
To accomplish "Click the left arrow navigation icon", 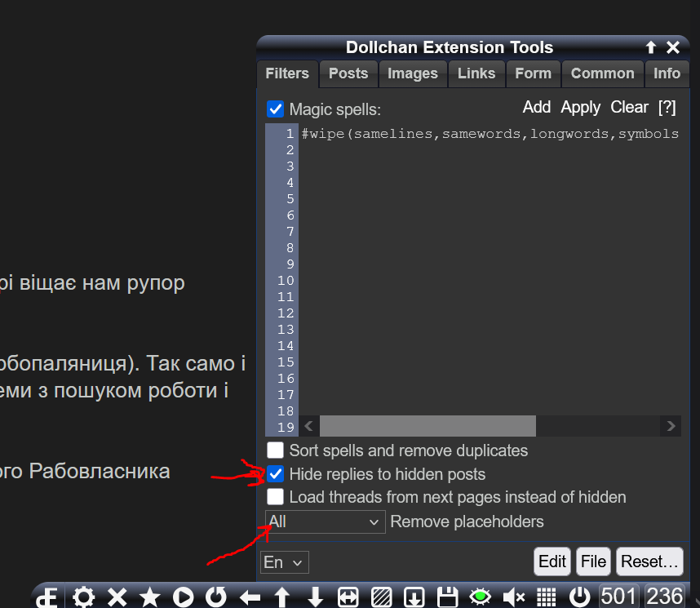I will point(250,597).
